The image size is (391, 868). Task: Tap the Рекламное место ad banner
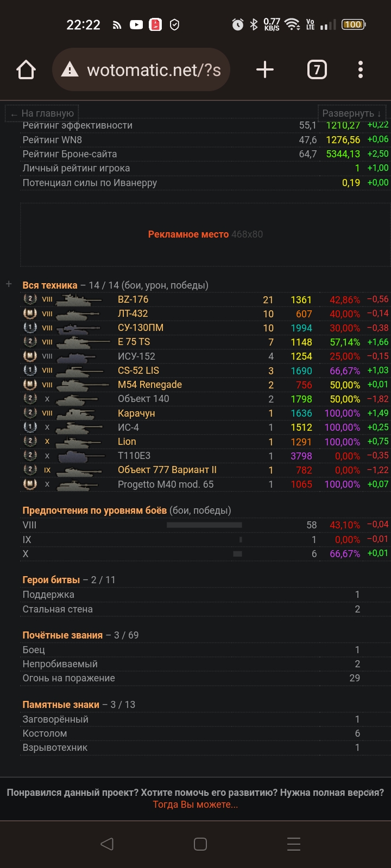pyautogui.click(x=205, y=234)
